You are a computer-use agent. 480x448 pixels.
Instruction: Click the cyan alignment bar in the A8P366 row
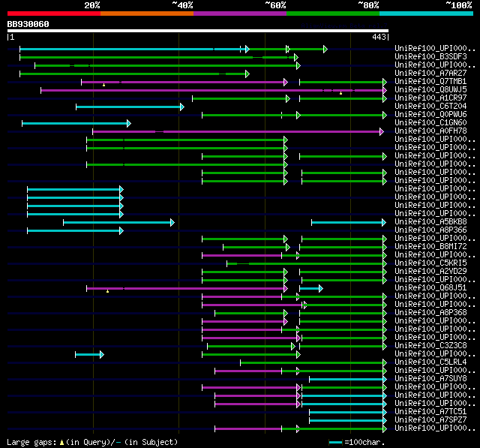coord(73,230)
